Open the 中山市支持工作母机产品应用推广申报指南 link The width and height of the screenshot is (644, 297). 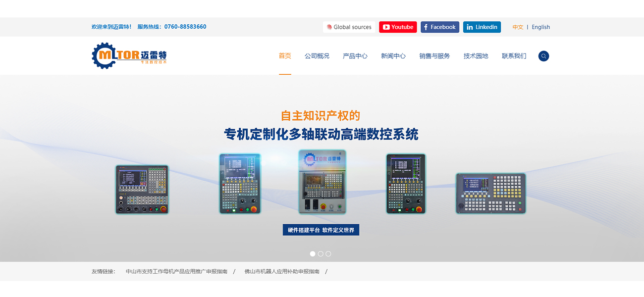176,271
